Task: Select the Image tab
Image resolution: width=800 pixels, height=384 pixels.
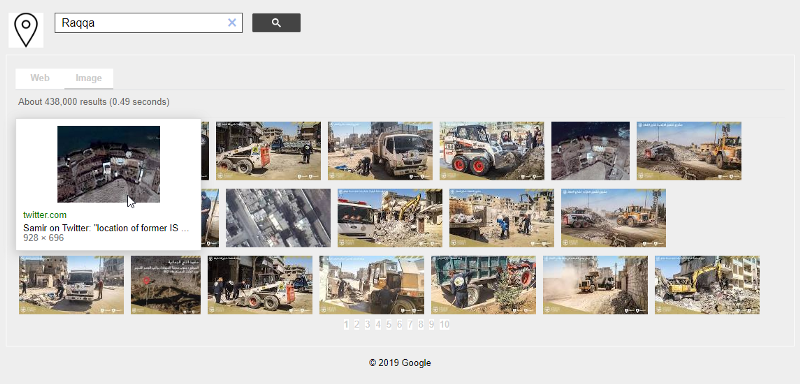Action: (x=89, y=78)
